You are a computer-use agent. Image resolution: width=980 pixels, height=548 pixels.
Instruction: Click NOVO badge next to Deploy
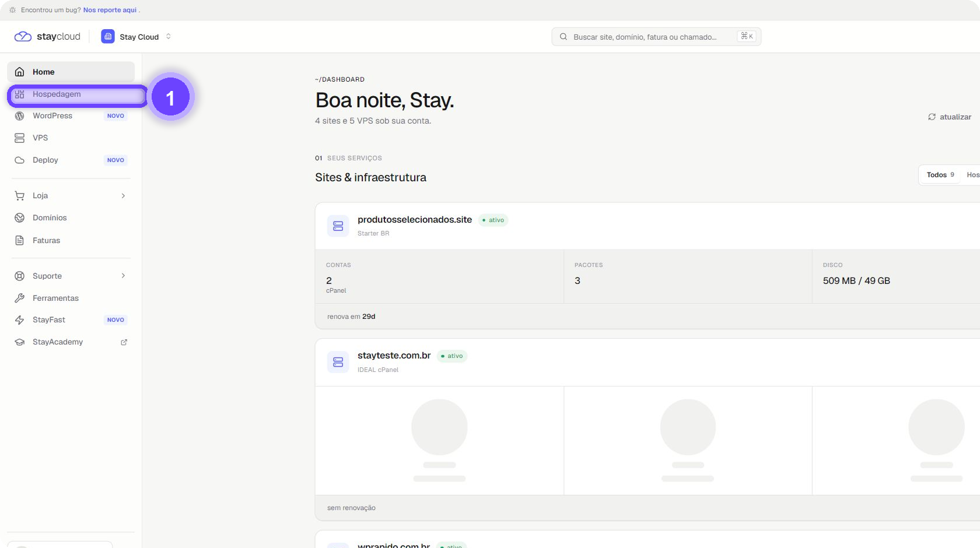pyautogui.click(x=116, y=160)
